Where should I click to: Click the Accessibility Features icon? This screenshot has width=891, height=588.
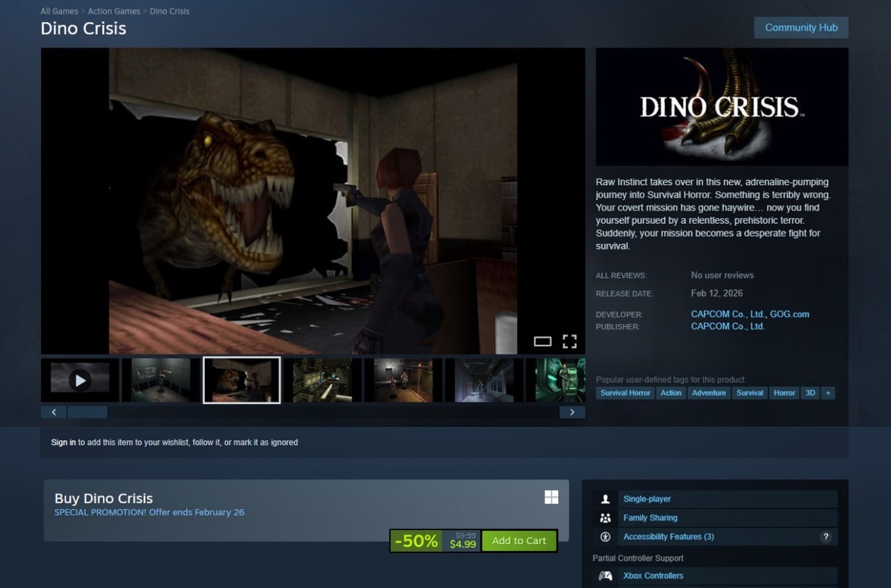coord(606,536)
